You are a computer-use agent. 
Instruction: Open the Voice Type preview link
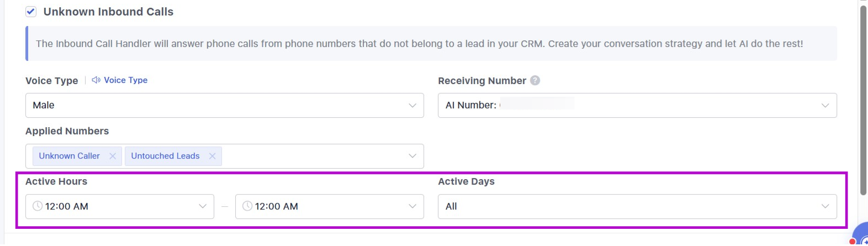tap(125, 80)
